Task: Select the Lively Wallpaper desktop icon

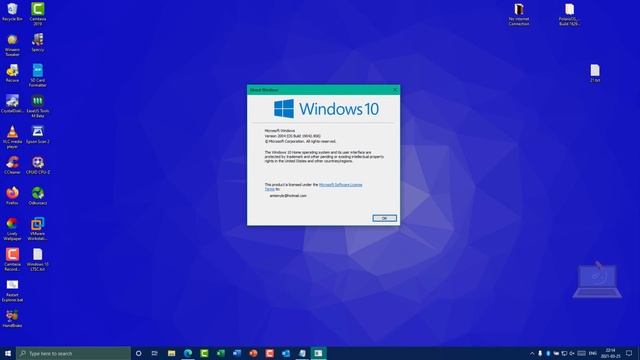Action: 12,229
